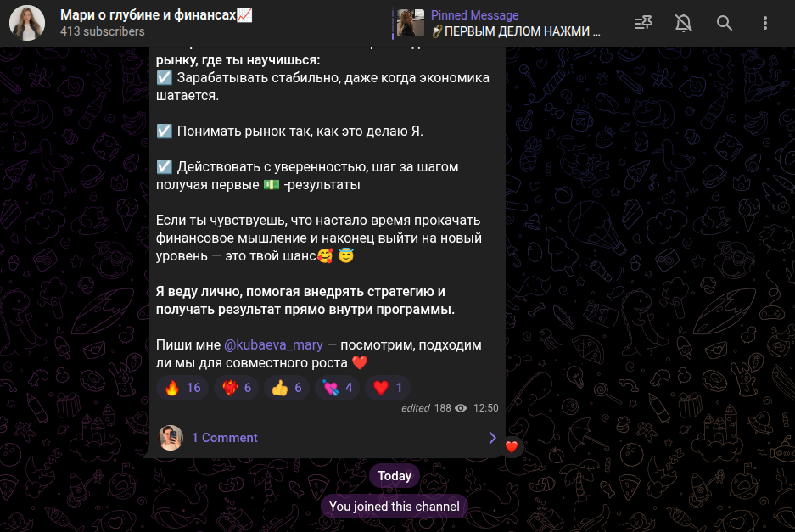Toggle the thumbs up reaction with 6 votes
The image size is (795, 532).
point(287,388)
